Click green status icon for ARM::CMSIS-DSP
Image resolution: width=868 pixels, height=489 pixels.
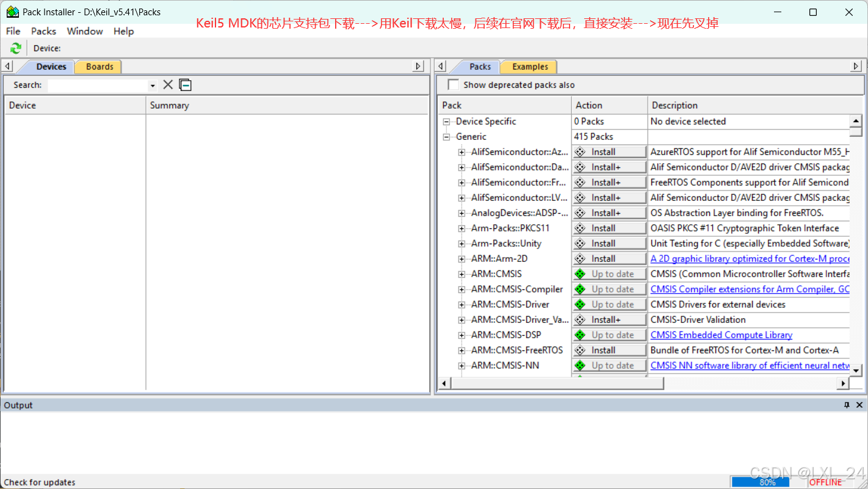pyautogui.click(x=580, y=335)
